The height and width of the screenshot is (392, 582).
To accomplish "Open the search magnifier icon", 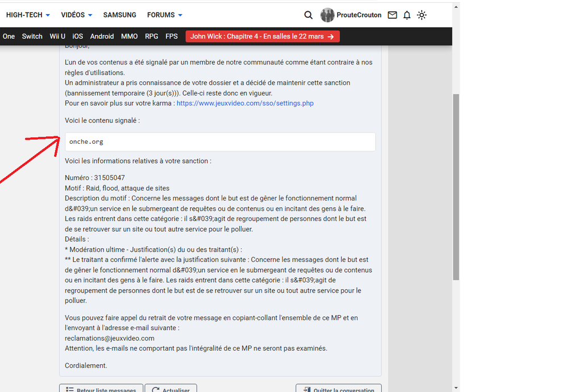I will [308, 15].
